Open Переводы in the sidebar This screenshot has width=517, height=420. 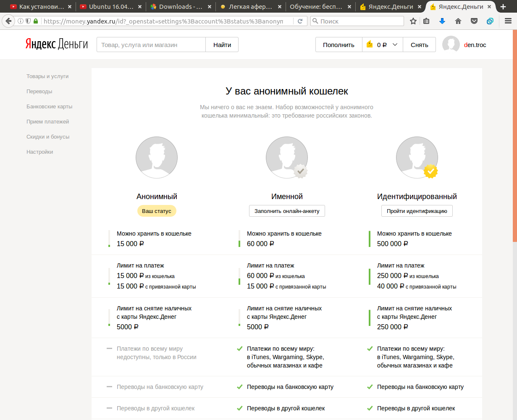[39, 92]
